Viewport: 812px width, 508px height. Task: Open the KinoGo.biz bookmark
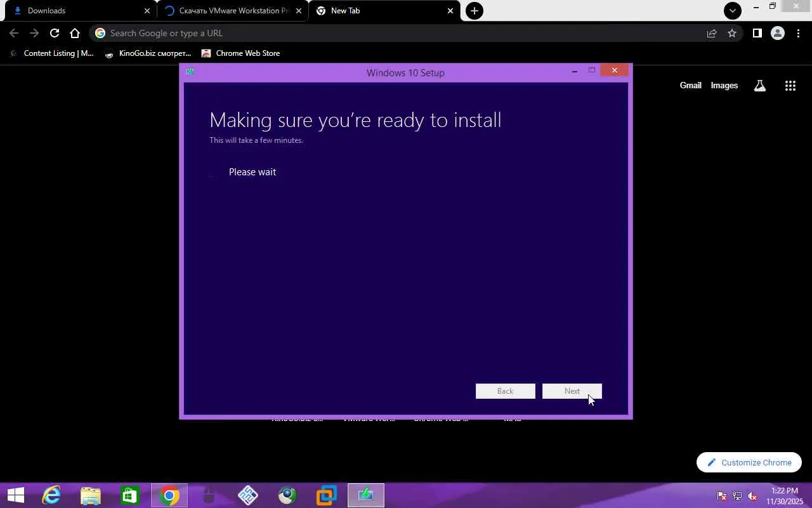click(148, 53)
